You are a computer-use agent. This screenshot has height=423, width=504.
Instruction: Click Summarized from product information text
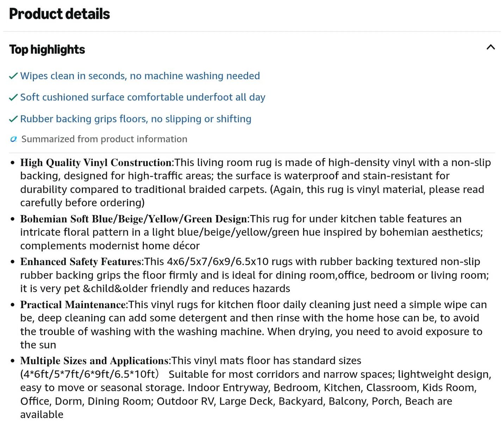point(104,139)
